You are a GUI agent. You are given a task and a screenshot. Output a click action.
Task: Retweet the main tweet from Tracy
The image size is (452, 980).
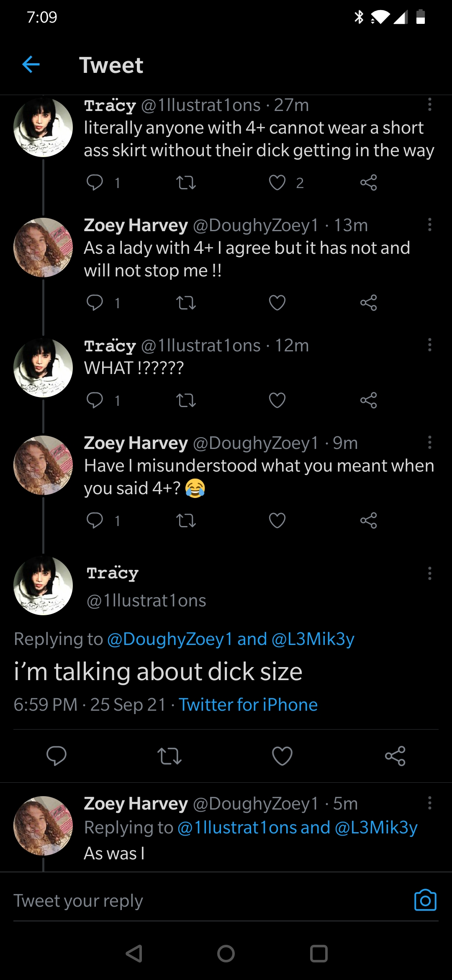coord(169,756)
